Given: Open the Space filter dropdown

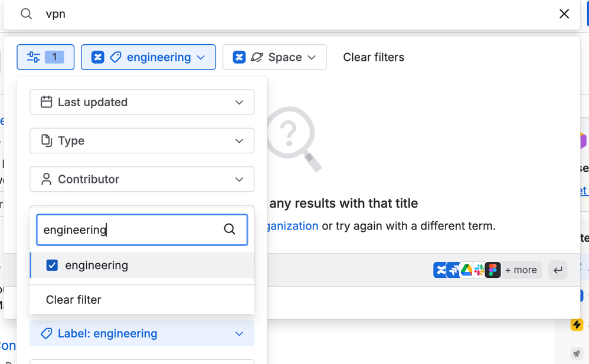Looking at the screenshot, I should 274,57.
